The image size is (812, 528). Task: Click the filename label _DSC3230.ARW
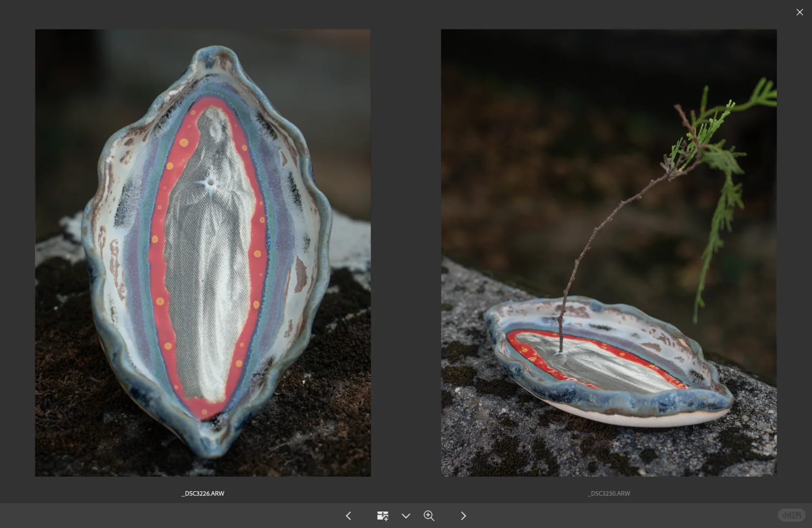point(609,493)
